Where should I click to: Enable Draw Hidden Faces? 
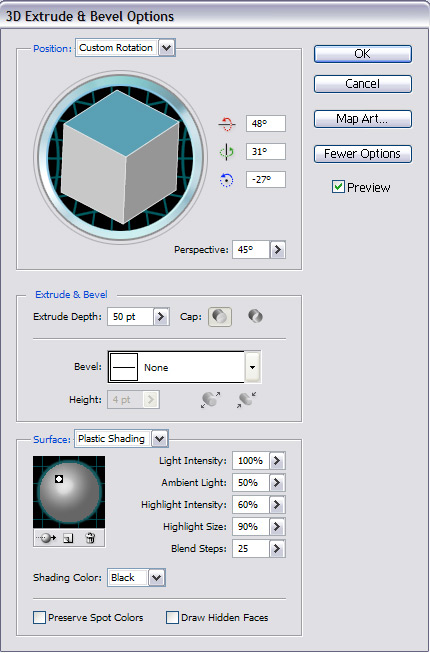click(172, 617)
